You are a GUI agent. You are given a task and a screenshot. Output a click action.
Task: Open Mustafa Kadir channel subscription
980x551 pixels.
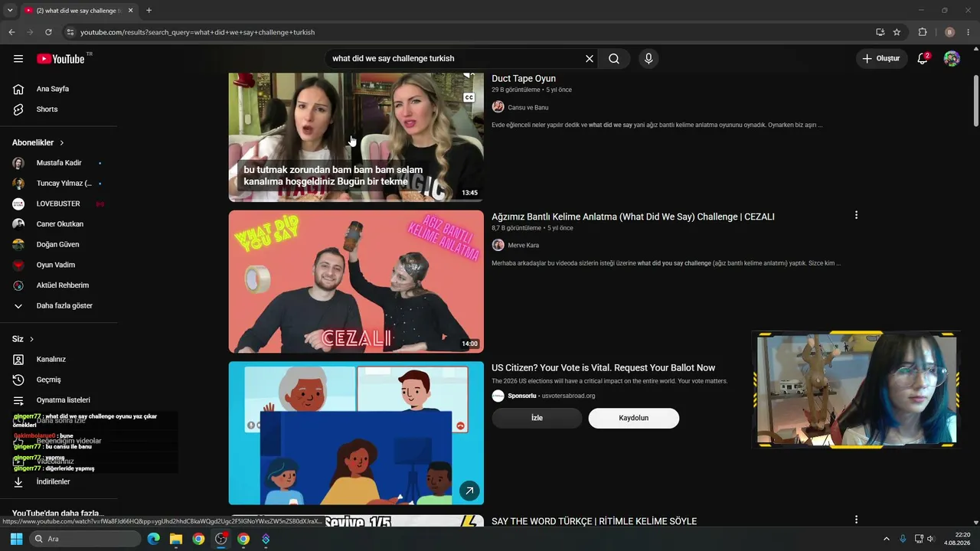(x=60, y=163)
